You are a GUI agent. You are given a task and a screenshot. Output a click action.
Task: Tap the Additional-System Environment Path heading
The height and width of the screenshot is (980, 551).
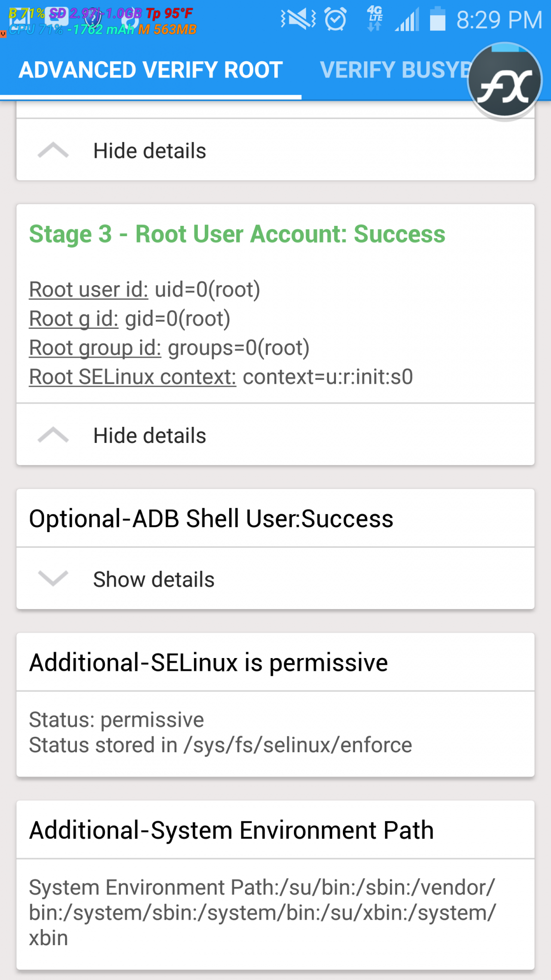pyautogui.click(x=232, y=830)
